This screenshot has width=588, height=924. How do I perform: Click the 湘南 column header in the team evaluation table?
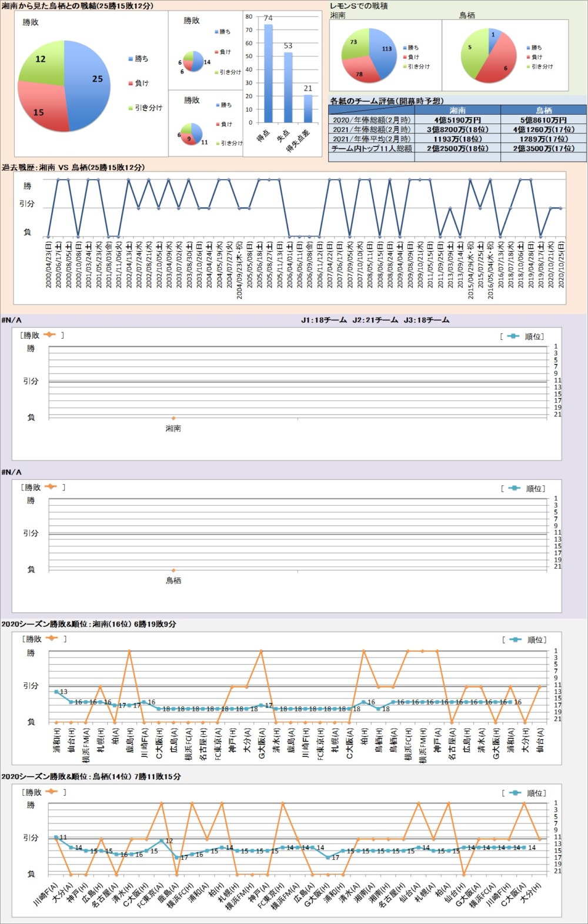pos(457,110)
